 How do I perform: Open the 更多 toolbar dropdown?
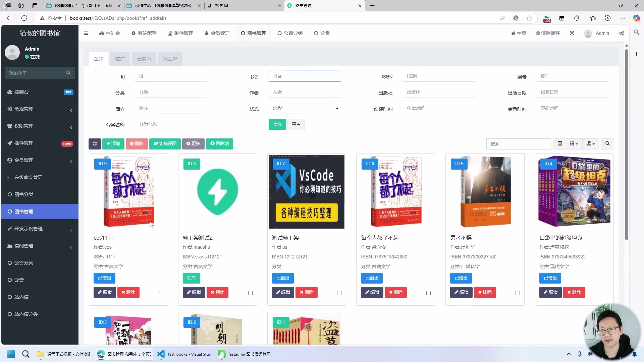pos(193,144)
